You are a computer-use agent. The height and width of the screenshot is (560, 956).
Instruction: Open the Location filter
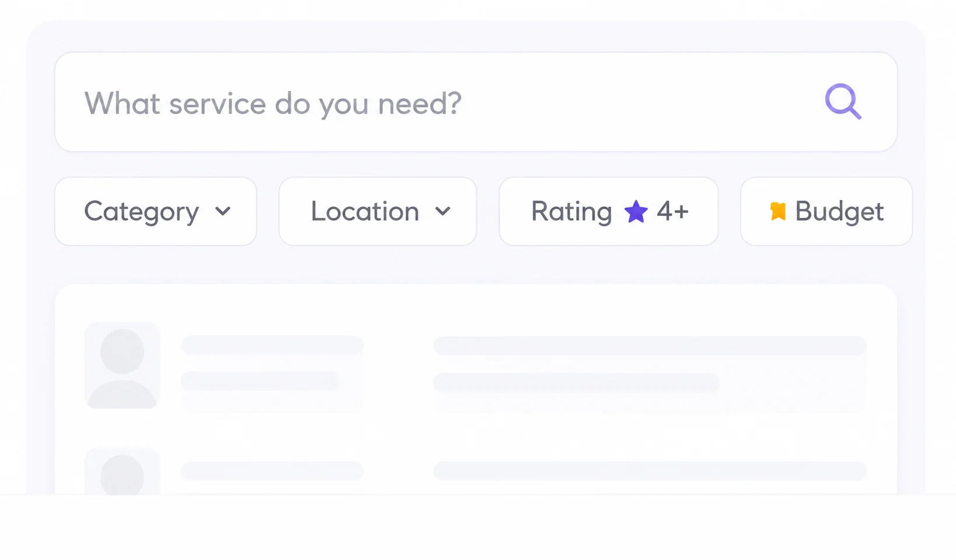pyautogui.click(x=378, y=211)
